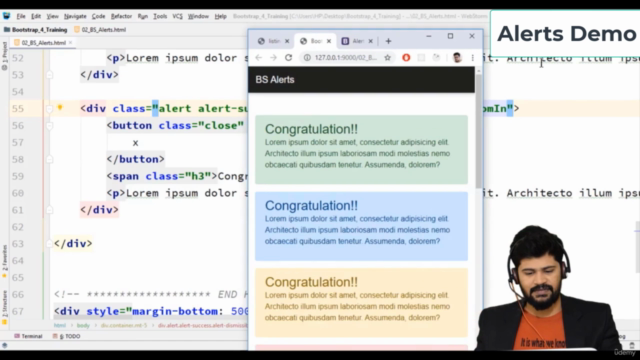Collapse code fold marker at line 55

point(49,109)
